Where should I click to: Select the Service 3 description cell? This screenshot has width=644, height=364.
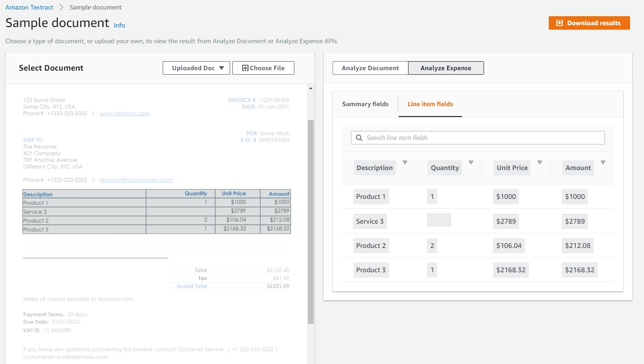[x=370, y=221]
